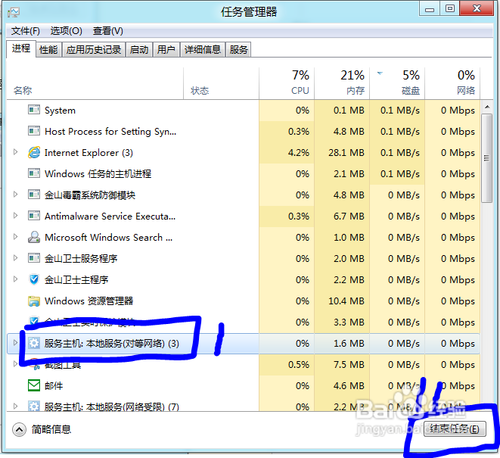Sort by the 状态 column header
This screenshot has width=500, height=458.
[221, 83]
